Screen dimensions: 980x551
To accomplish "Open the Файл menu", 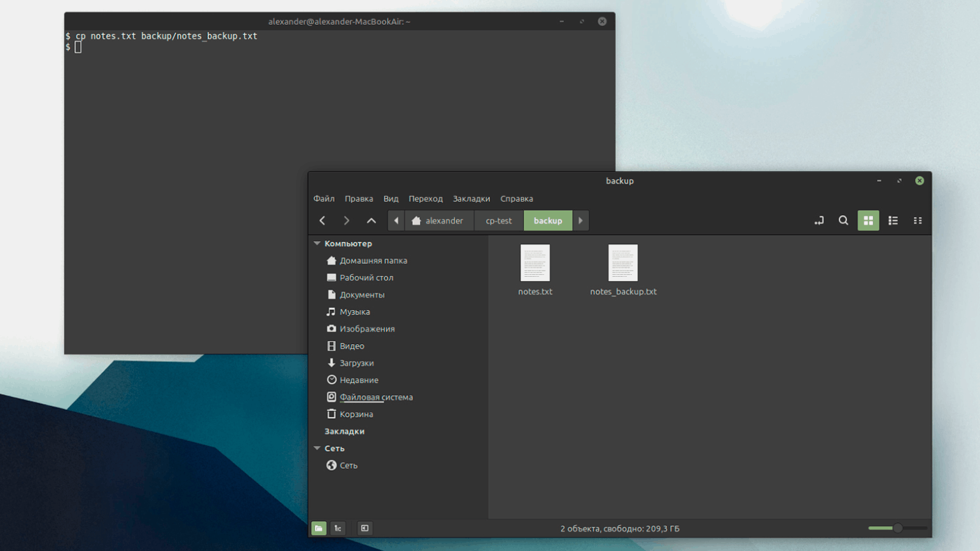I will [324, 199].
